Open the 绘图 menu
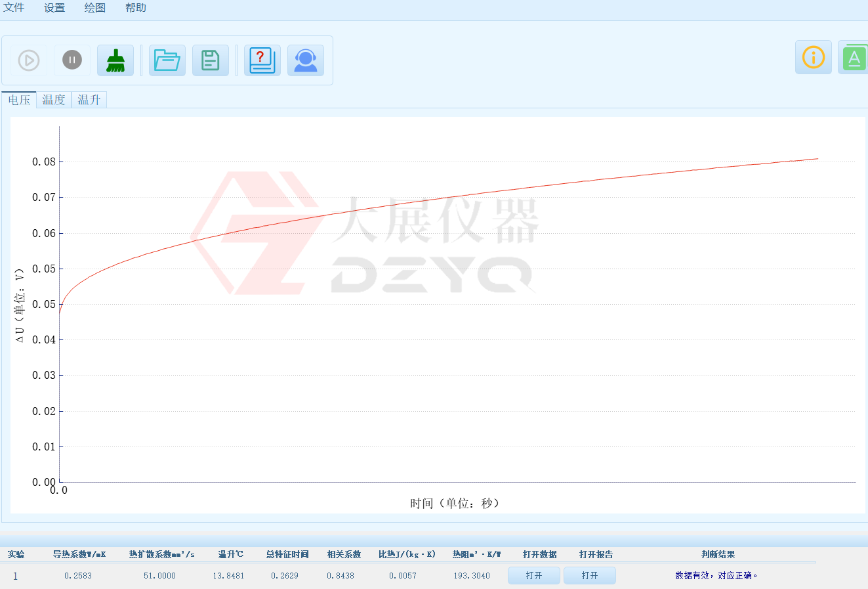This screenshot has height=589, width=868. click(x=94, y=8)
